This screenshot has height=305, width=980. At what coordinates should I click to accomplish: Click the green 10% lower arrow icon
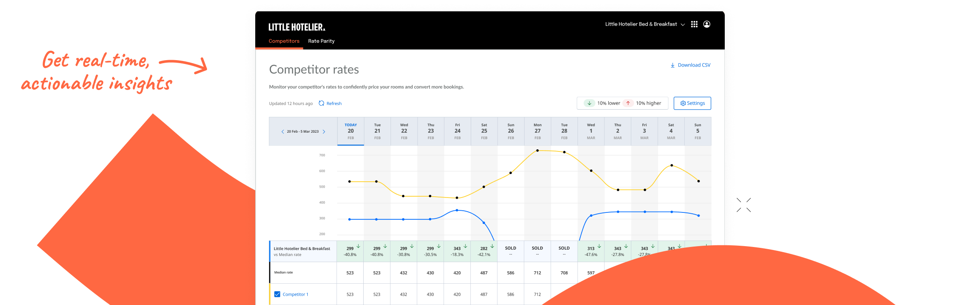pos(589,103)
